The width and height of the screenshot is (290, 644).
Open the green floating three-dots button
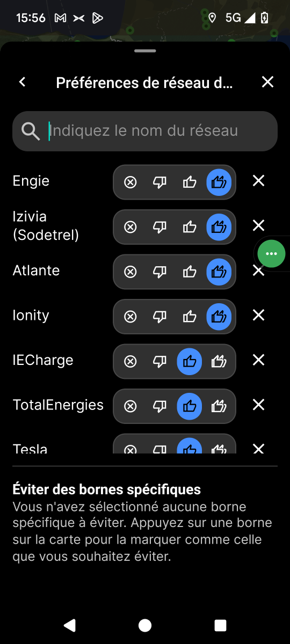click(x=272, y=253)
